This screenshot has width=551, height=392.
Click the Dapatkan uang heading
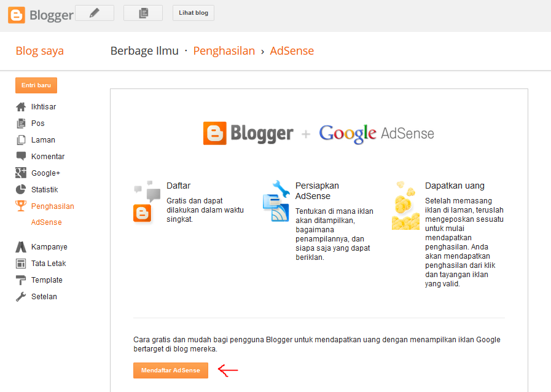point(455,186)
